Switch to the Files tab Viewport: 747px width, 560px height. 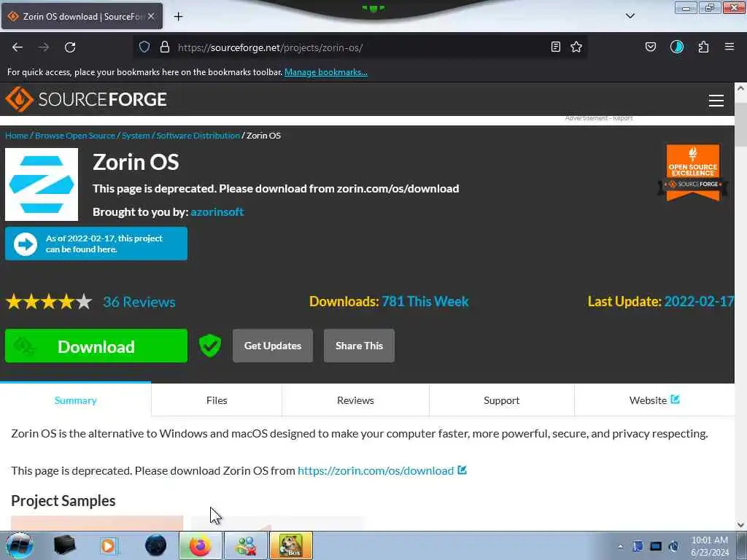[217, 400]
